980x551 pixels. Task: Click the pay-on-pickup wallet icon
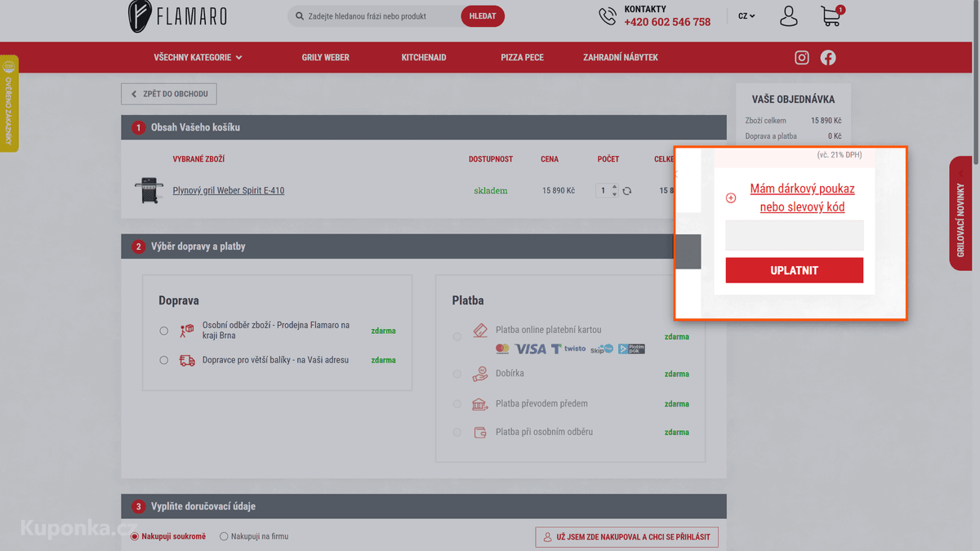[480, 432]
